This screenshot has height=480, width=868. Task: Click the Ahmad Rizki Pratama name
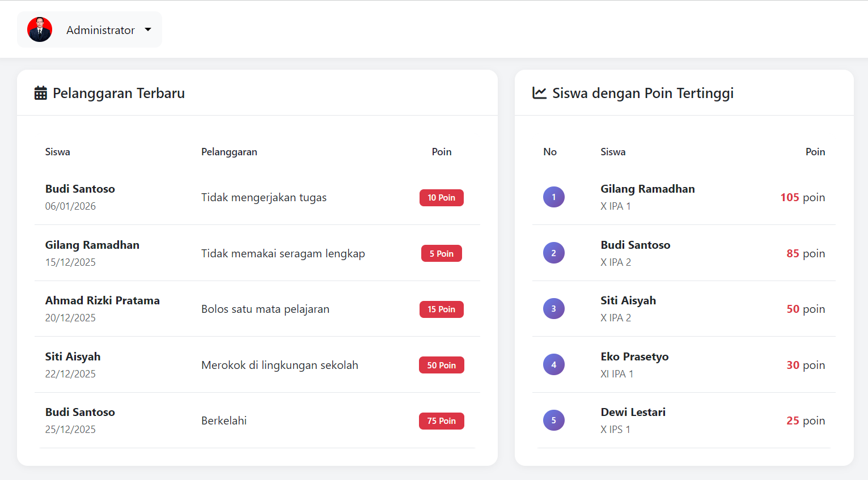point(103,300)
